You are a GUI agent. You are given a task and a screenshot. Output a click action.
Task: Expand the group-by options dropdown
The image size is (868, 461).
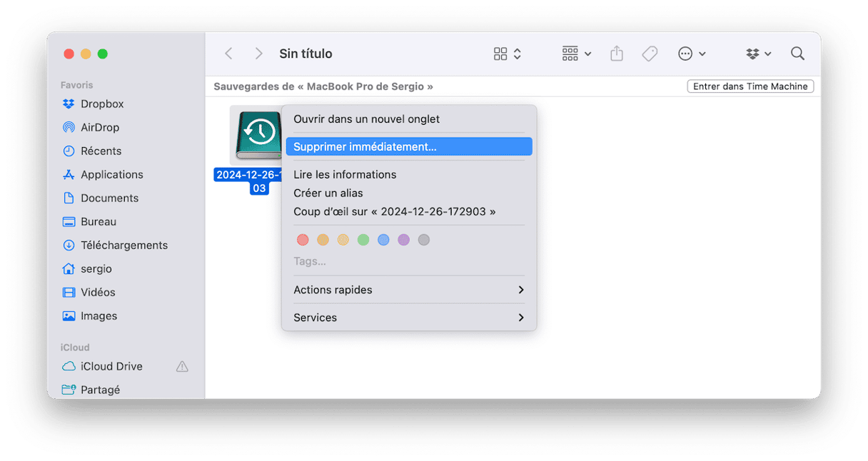[577, 54]
